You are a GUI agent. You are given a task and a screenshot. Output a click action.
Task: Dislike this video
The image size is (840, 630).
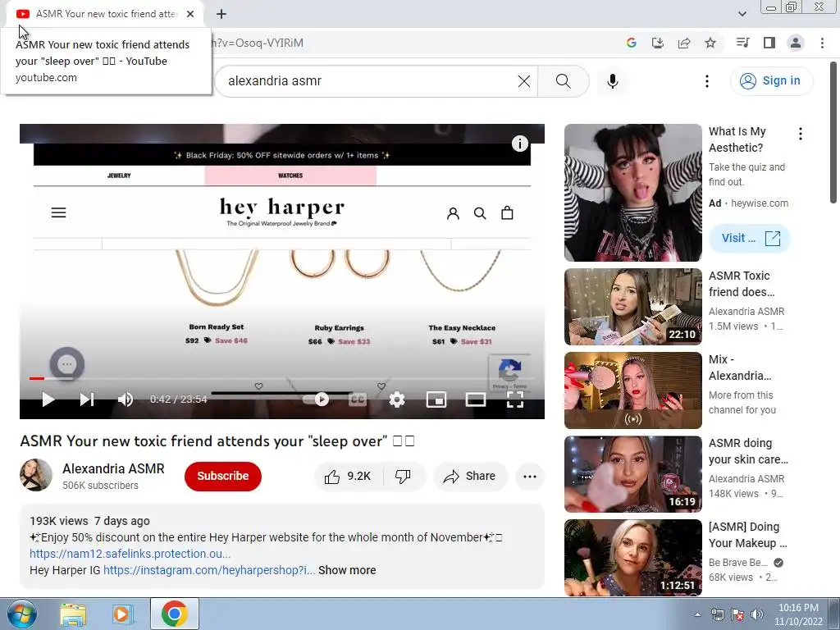(403, 476)
